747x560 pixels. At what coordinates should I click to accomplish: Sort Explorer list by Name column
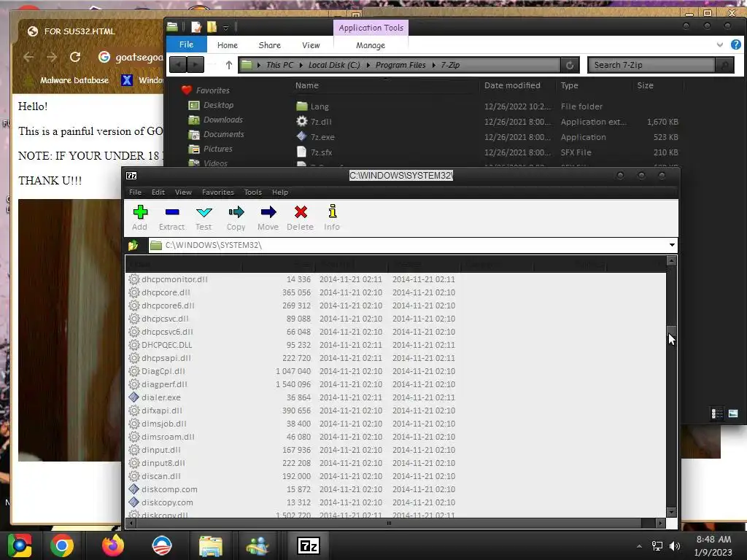point(307,86)
